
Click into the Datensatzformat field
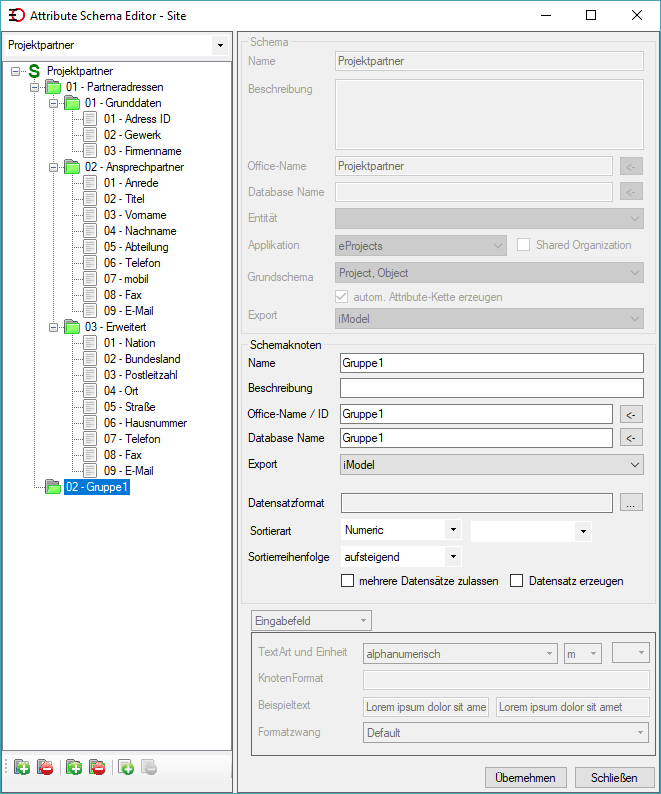[477, 503]
